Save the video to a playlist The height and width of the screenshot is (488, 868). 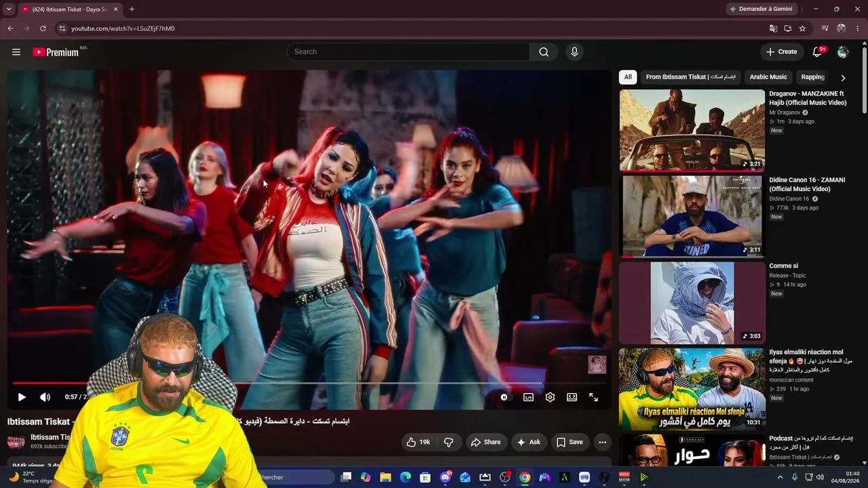570,442
